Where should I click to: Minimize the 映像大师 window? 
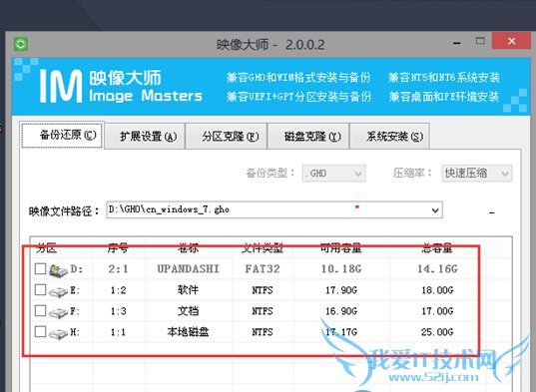[x=457, y=43]
